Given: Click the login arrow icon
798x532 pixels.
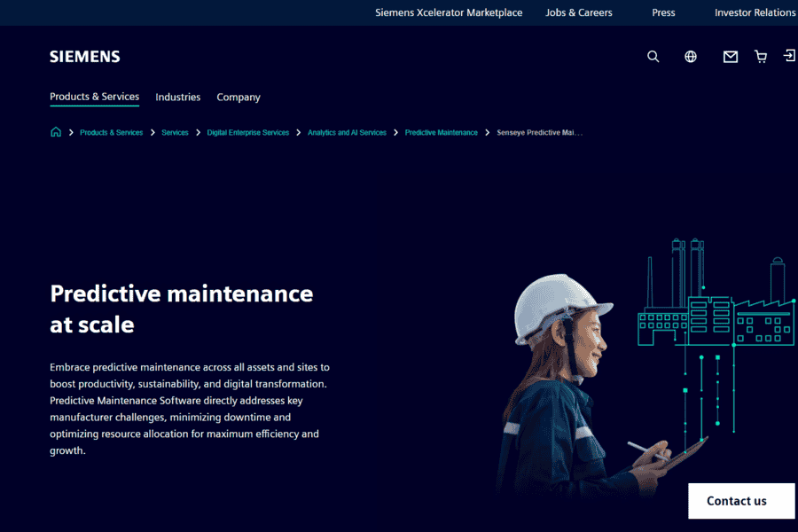Looking at the screenshot, I should pyautogui.click(x=789, y=56).
